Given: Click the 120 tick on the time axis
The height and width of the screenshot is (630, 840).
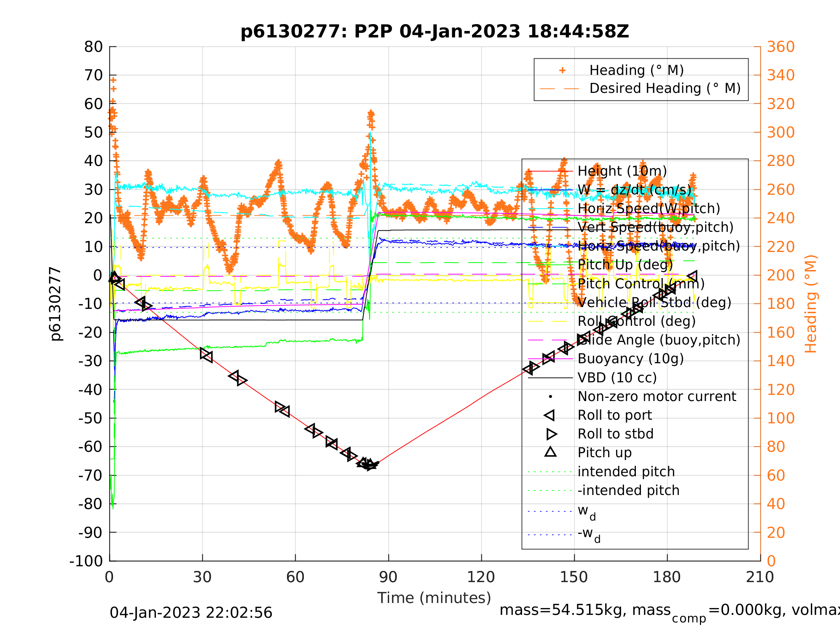Looking at the screenshot, I should (481, 577).
